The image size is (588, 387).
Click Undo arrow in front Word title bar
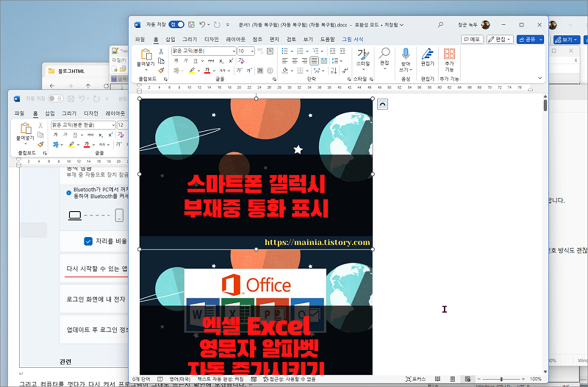point(202,24)
